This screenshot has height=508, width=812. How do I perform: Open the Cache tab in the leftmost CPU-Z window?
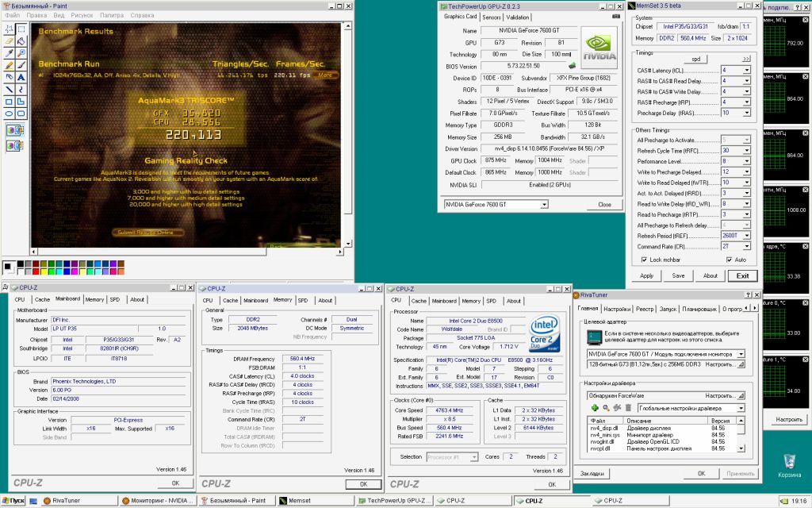[x=42, y=299]
